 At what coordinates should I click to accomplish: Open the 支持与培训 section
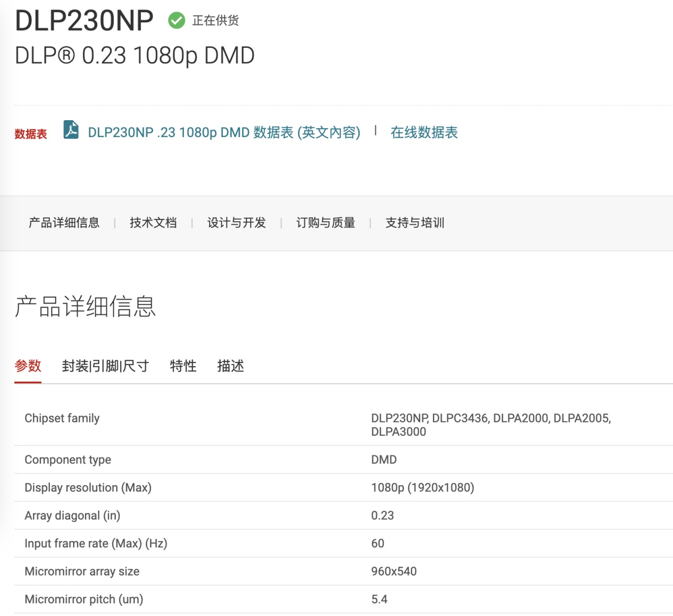(x=415, y=223)
